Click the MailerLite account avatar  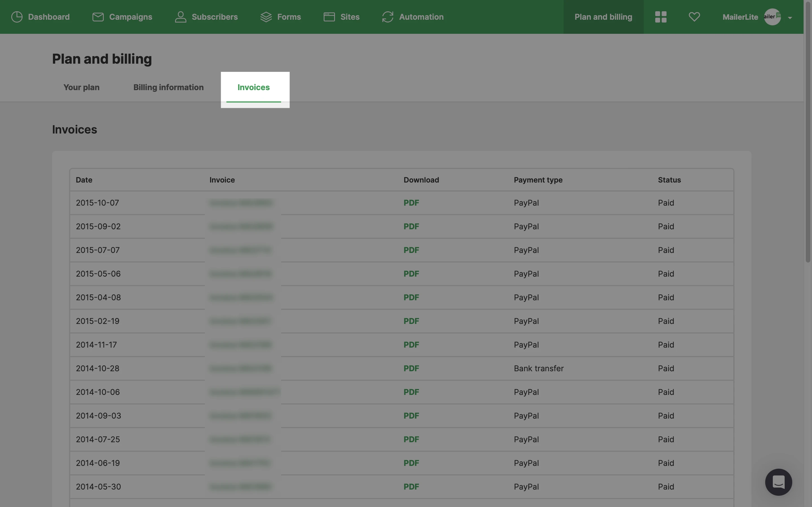[x=772, y=17]
